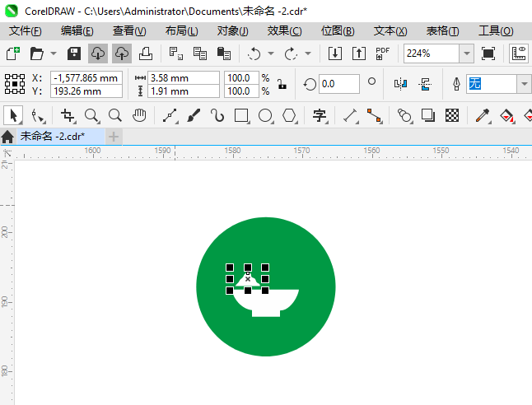The height and width of the screenshot is (405, 532).
Task: Click the X position field
Action: (86, 77)
